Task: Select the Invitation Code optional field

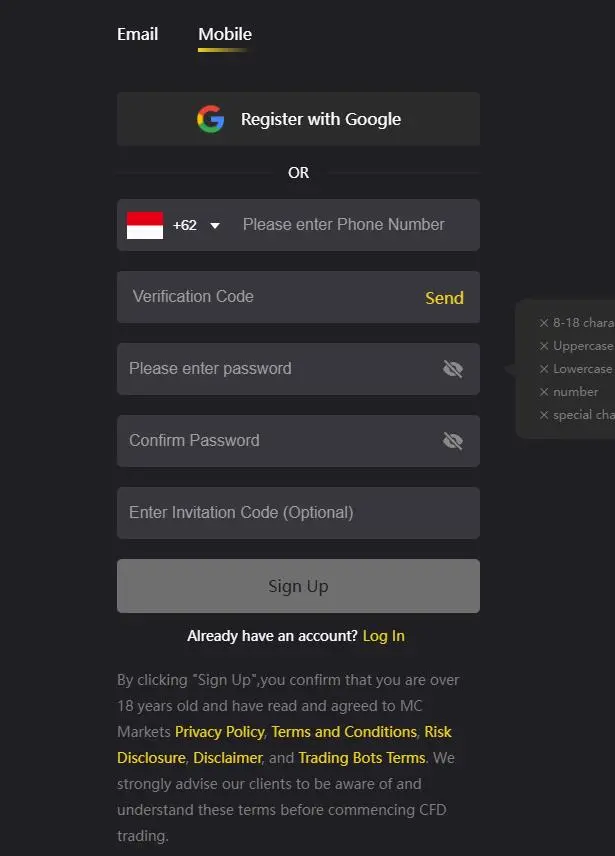Action: click(x=298, y=513)
